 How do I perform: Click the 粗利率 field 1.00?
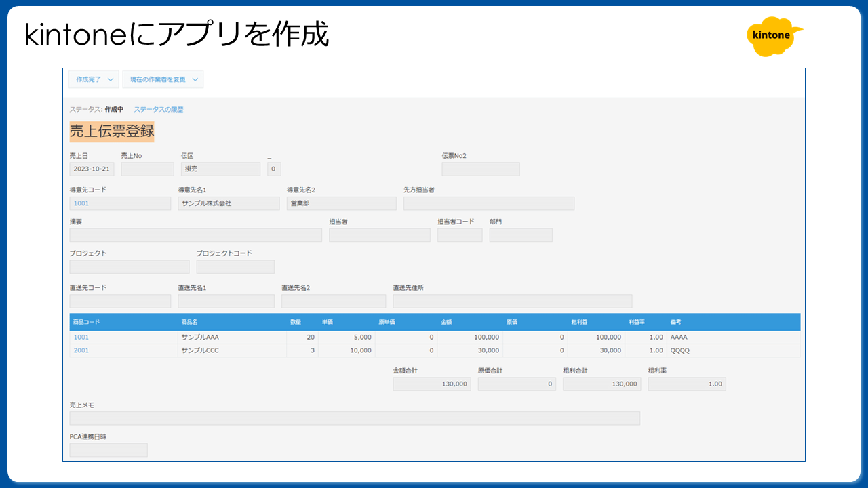coord(687,384)
